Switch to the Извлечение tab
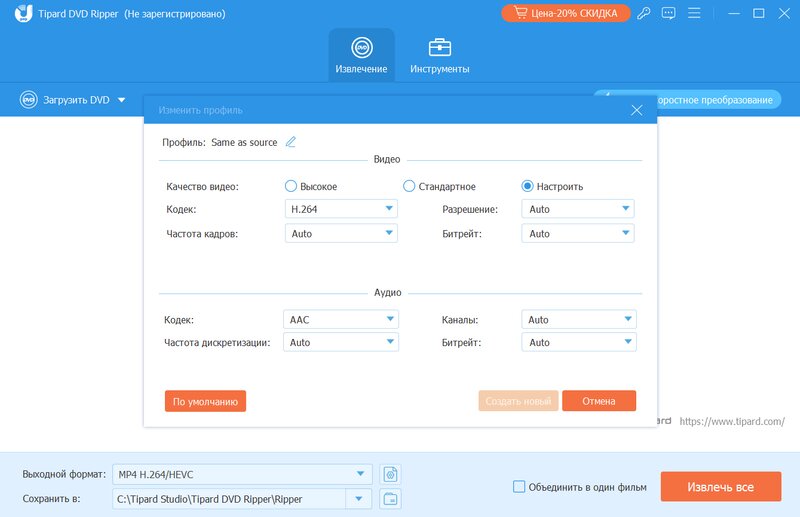800x517 pixels. click(361, 55)
